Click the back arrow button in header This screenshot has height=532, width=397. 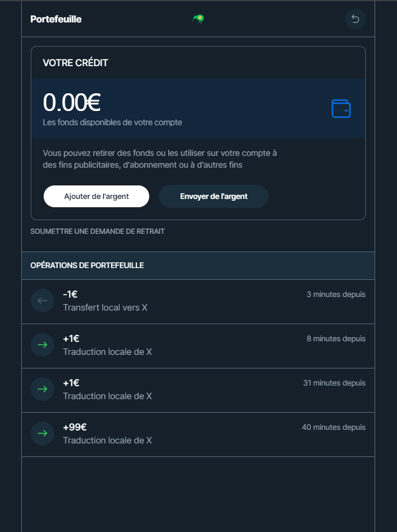(x=355, y=19)
